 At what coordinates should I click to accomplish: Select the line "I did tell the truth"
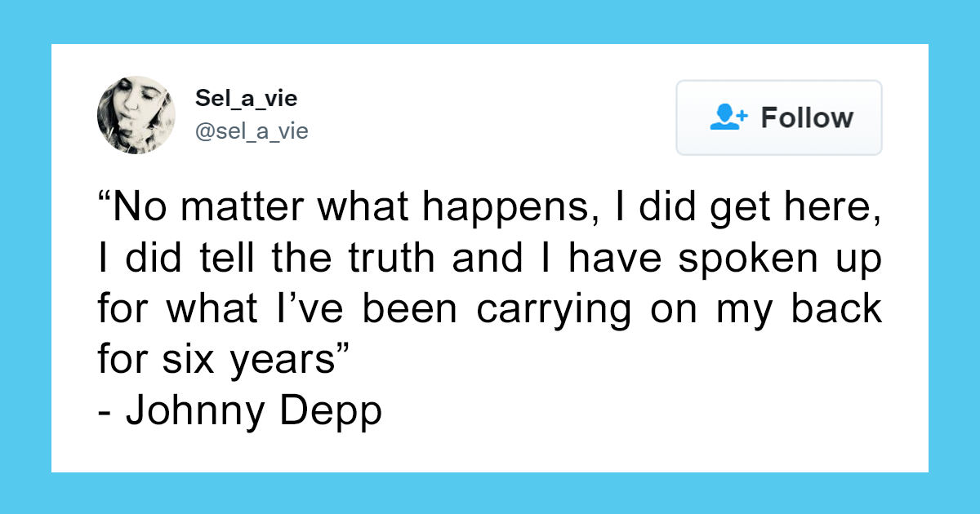coord(490,259)
